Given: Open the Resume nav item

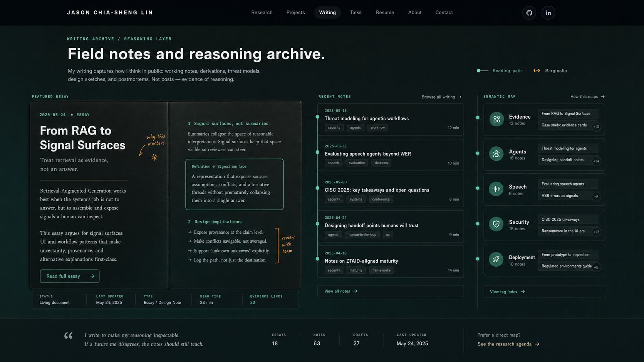Looking at the screenshot, I should pyautogui.click(x=385, y=13).
